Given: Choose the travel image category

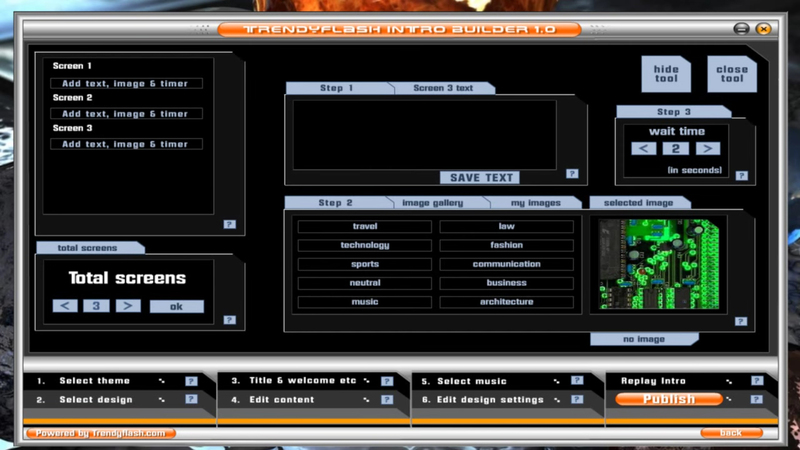Looking at the screenshot, I should pos(365,227).
